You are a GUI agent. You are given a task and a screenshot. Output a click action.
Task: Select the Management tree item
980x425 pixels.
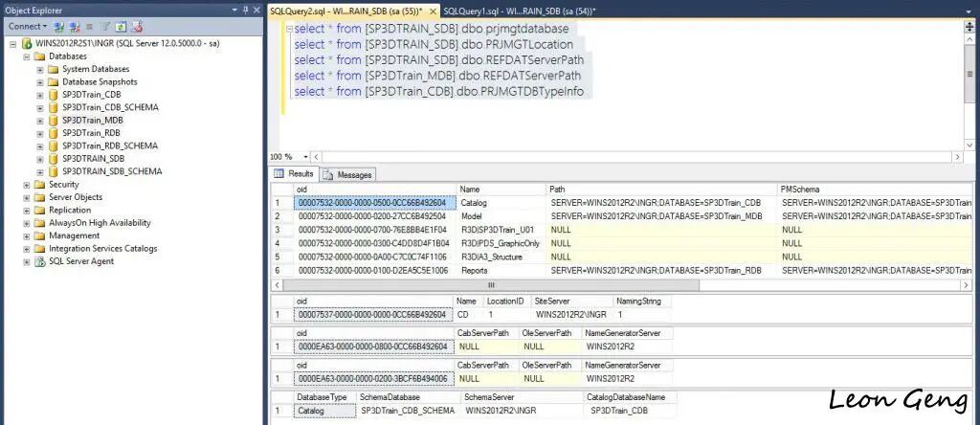pyautogui.click(x=75, y=235)
